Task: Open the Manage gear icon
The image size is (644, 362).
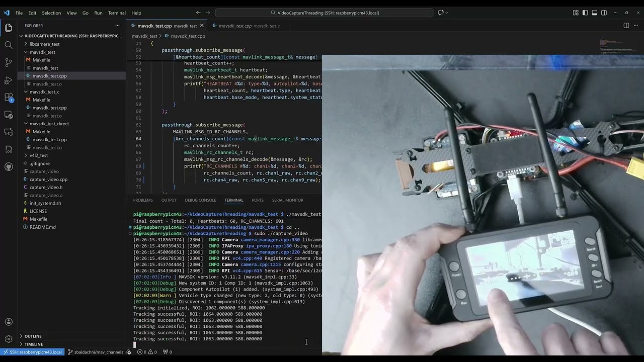Action: coord(9,339)
